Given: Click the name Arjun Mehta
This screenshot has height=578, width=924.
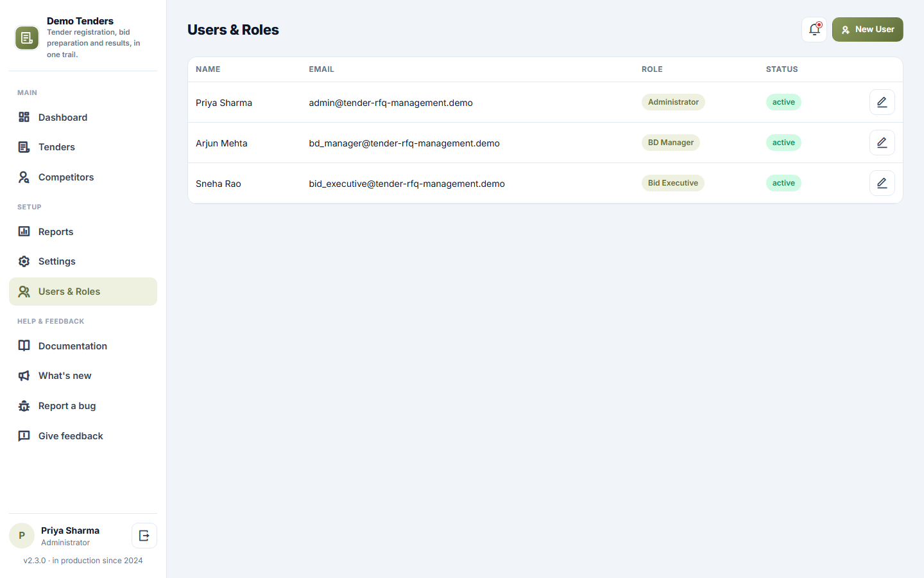Looking at the screenshot, I should [221, 143].
